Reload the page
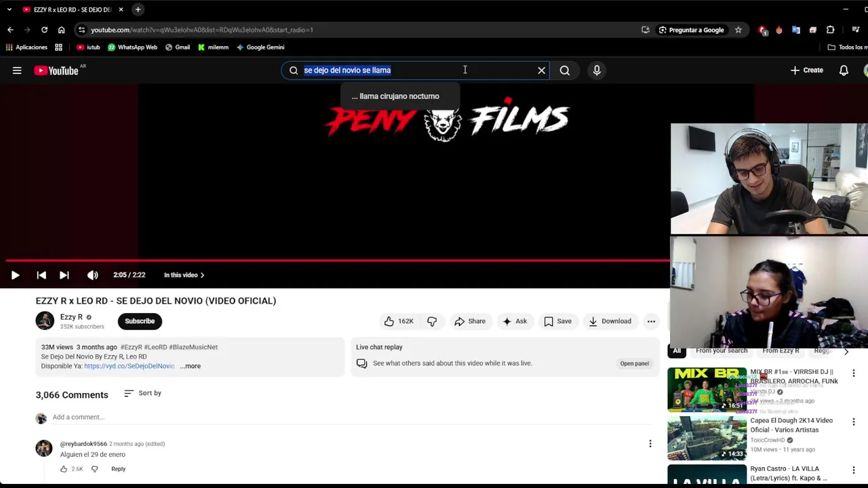This screenshot has height=488, width=868. 44,30
